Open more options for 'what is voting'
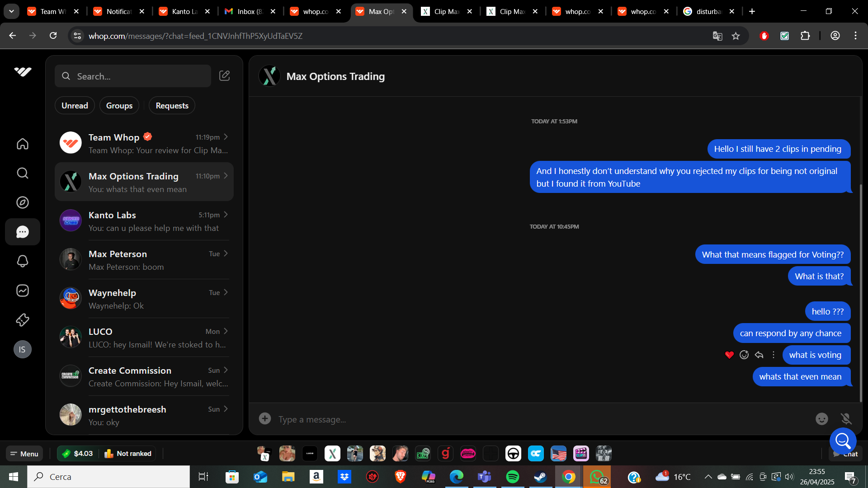Viewport: 868px width, 488px height. (774, 355)
